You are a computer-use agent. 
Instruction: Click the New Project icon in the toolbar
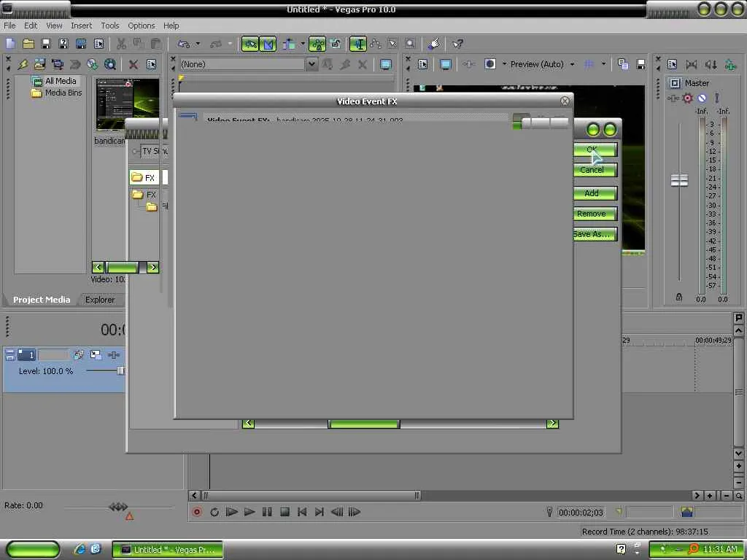click(10, 44)
